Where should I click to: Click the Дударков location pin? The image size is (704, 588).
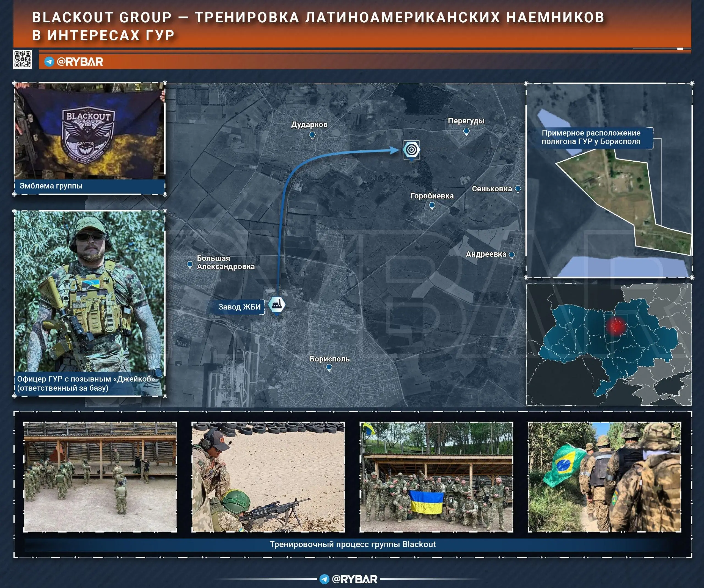pyautogui.click(x=312, y=135)
